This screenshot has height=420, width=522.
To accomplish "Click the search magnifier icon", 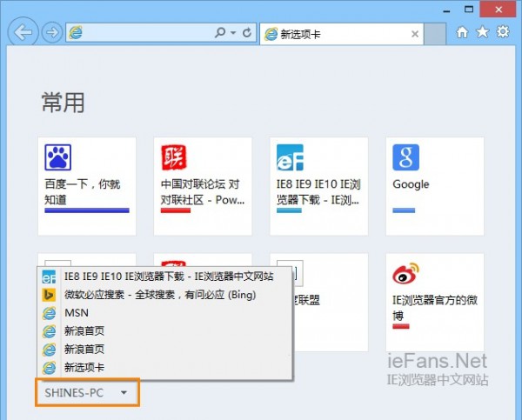I will 220,32.
